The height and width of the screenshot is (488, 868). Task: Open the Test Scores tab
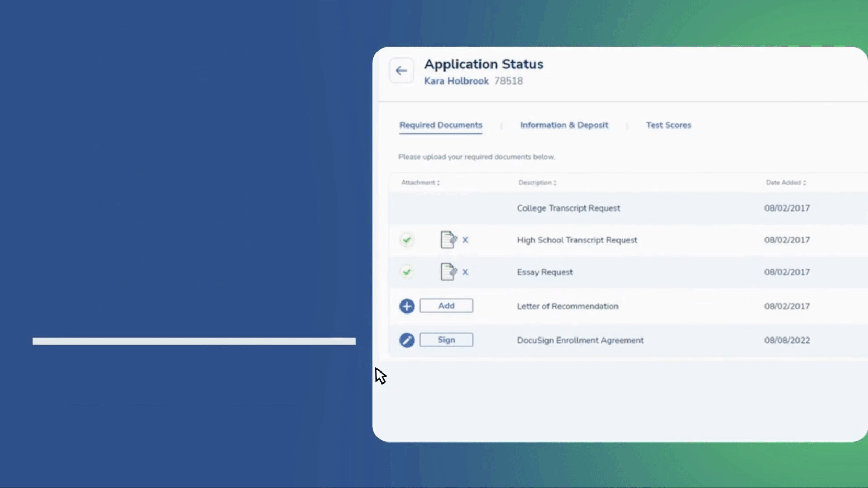click(668, 125)
